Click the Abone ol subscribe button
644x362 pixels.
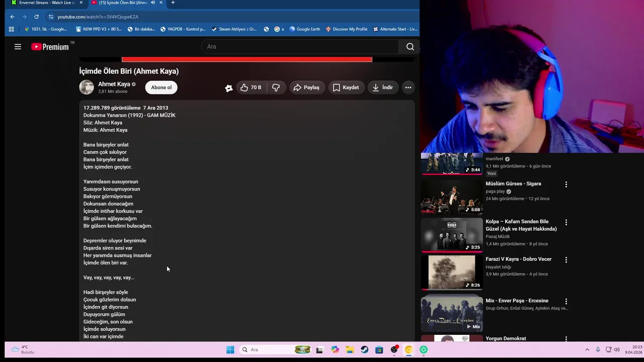point(161,87)
